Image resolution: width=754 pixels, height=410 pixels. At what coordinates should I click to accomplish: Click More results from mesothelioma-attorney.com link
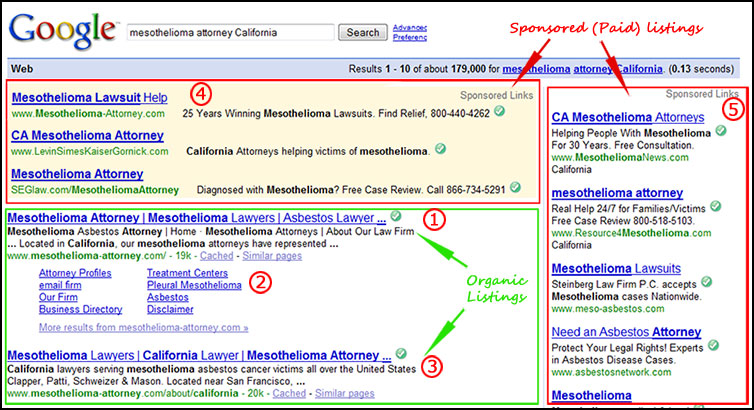pyautogui.click(x=144, y=327)
